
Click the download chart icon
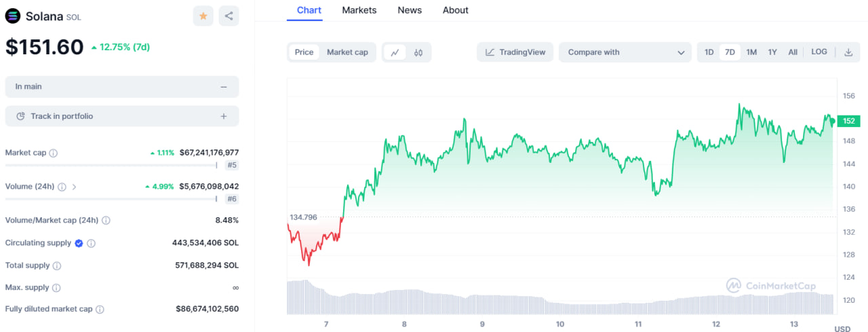(848, 52)
